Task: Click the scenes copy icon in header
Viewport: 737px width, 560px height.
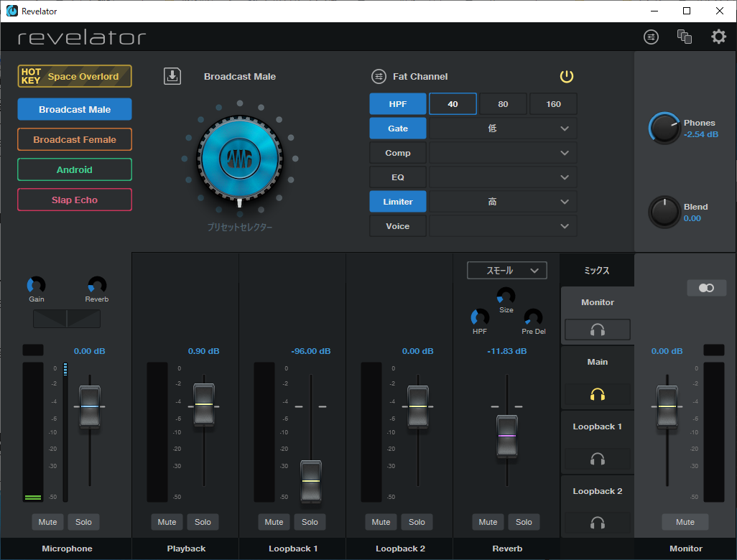Action: coord(685,37)
